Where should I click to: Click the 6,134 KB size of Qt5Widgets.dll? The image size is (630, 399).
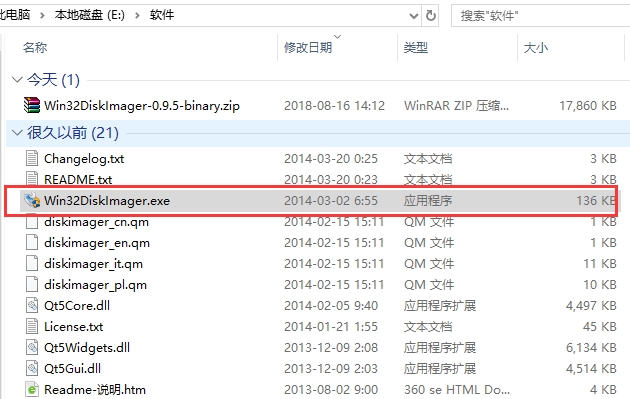tap(591, 347)
